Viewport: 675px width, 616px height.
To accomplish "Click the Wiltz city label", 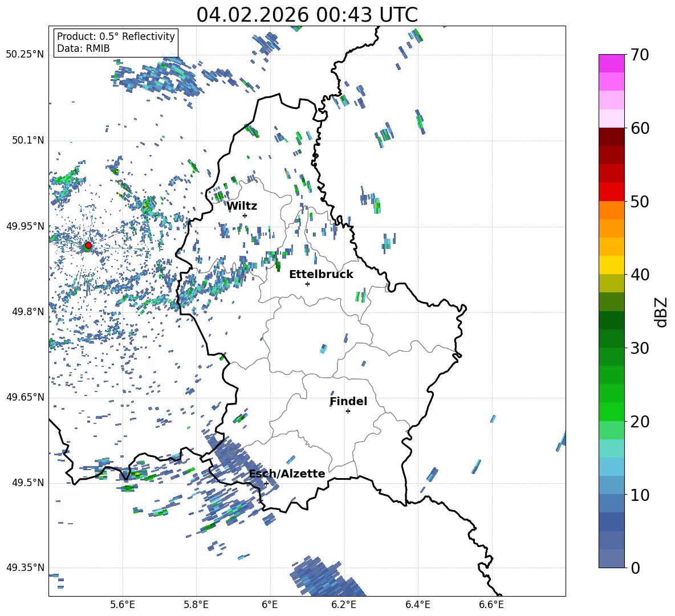I will point(242,206).
